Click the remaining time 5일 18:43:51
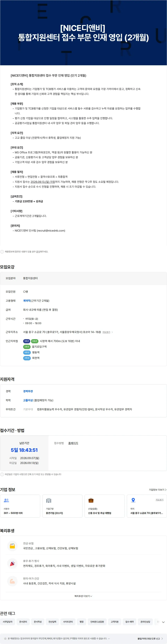Image resolution: width=167 pixels, height=644 pixels. click(24, 450)
